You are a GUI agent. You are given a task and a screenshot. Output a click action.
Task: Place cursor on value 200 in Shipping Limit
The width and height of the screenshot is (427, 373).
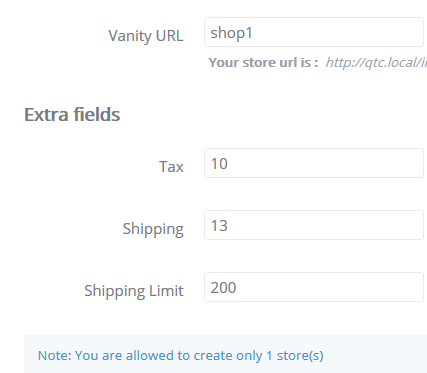pos(223,288)
